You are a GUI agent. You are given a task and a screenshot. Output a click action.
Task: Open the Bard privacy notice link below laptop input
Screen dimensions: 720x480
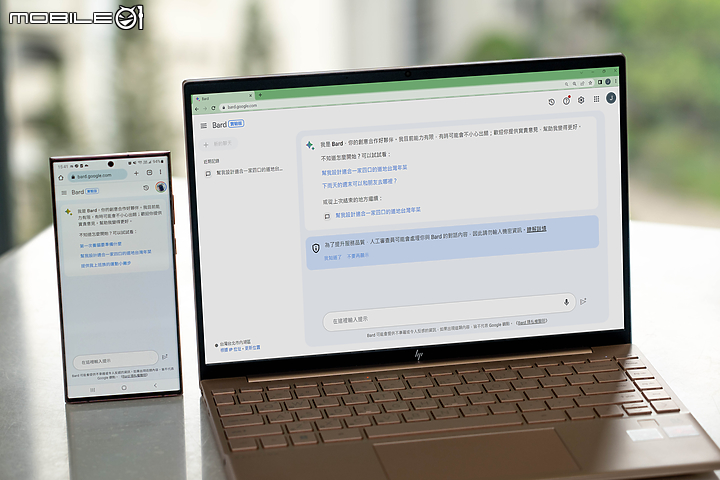coord(531,322)
